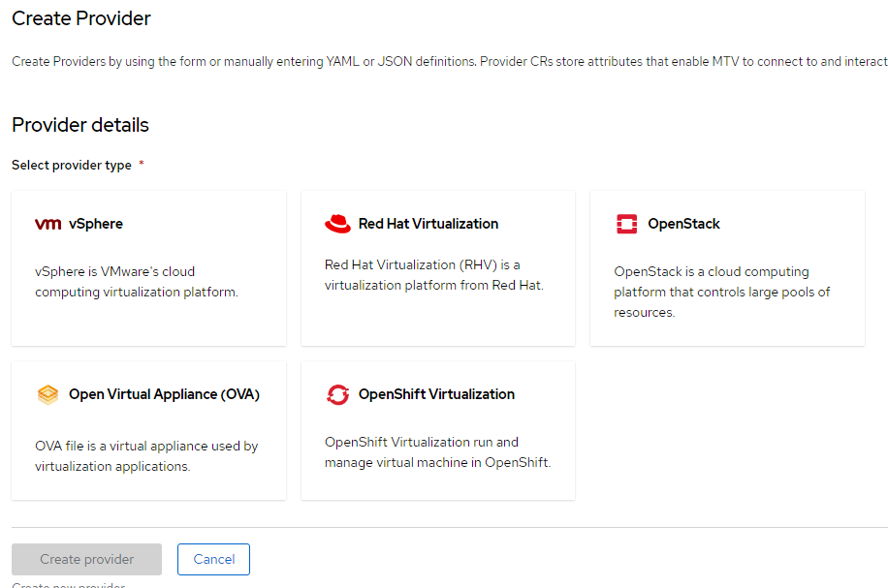Cancel provider creation
Screen dimensions: 888x588
pyautogui.click(x=213, y=559)
